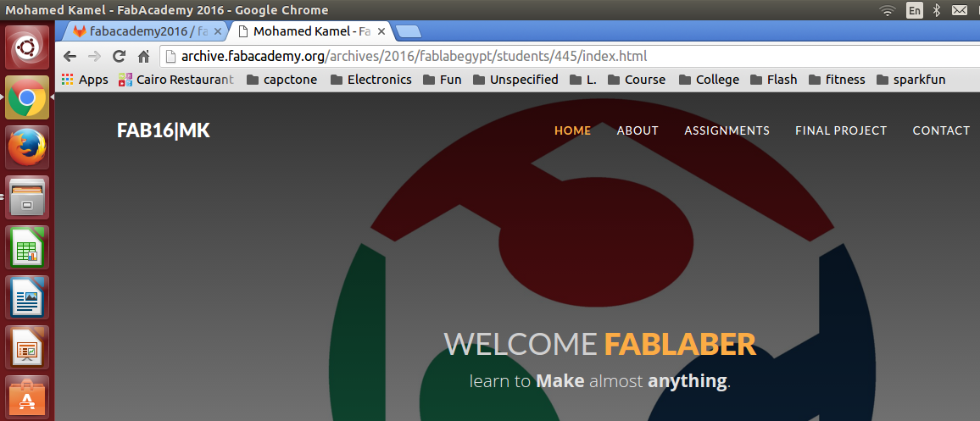Open the fitness bookmarks folder
This screenshot has height=421, width=980.
[x=837, y=80]
